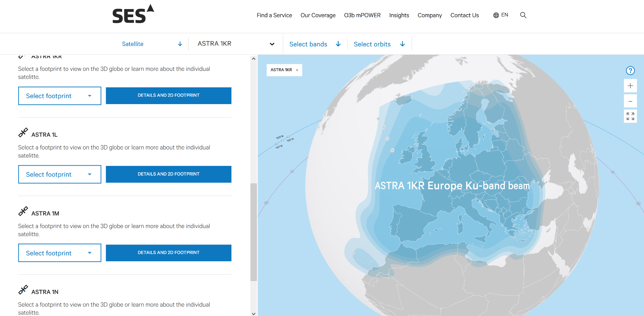Open the site search magnifier icon
The height and width of the screenshot is (316, 644).
click(x=523, y=15)
